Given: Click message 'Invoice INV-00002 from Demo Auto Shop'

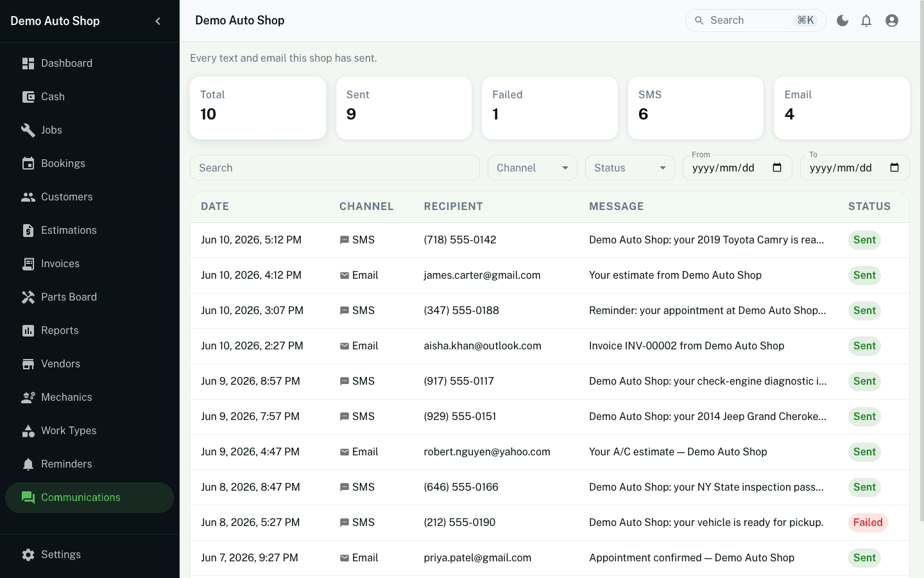Looking at the screenshot, I should tap(687, 346).
